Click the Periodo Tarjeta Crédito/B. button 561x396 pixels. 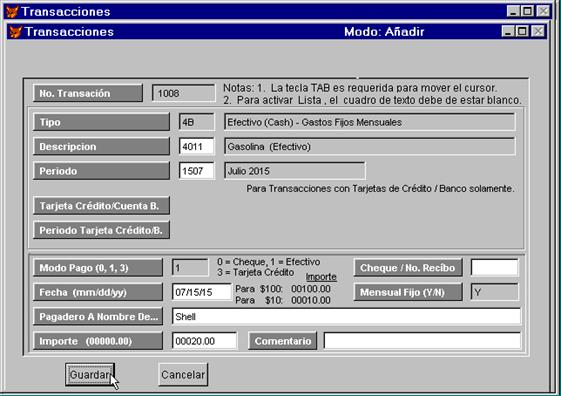coord(101,230)
